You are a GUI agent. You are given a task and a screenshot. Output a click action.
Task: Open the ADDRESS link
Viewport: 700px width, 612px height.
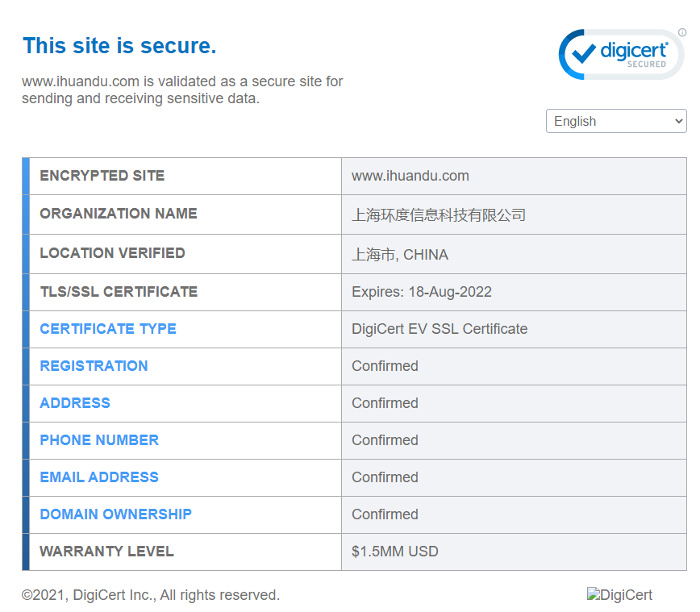click(x=75, y=403)
